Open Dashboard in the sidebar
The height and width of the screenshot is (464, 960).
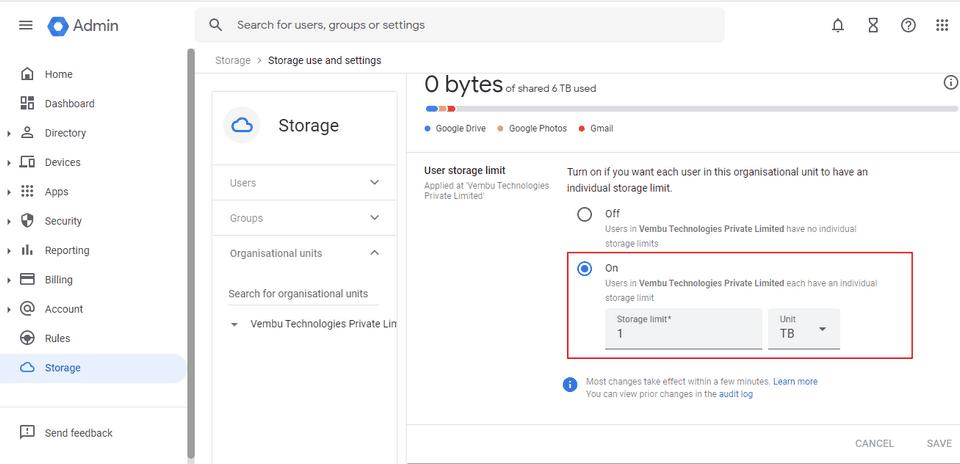(69, 104)
